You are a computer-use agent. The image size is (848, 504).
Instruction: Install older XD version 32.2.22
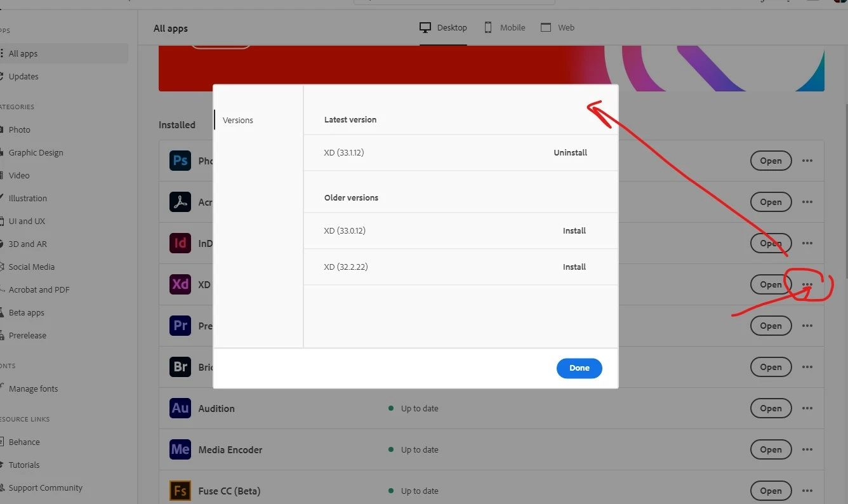[574, 267]
